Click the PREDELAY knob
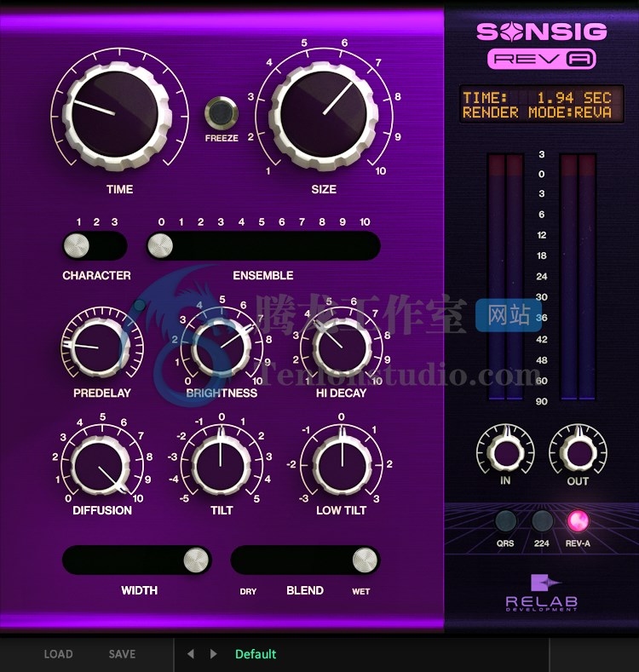The width and height of the screenshot is (639, 672). 100,347
